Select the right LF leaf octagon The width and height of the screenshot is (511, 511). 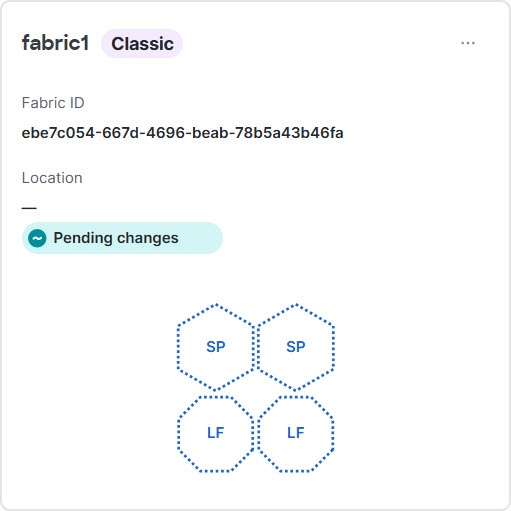pyautogui.click(x=296, y=433)
